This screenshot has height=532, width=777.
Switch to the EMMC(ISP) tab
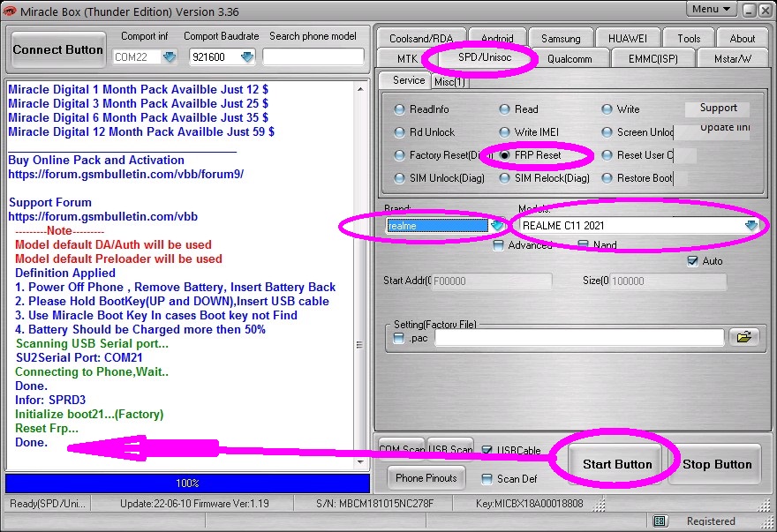click(x=653, y=58)
